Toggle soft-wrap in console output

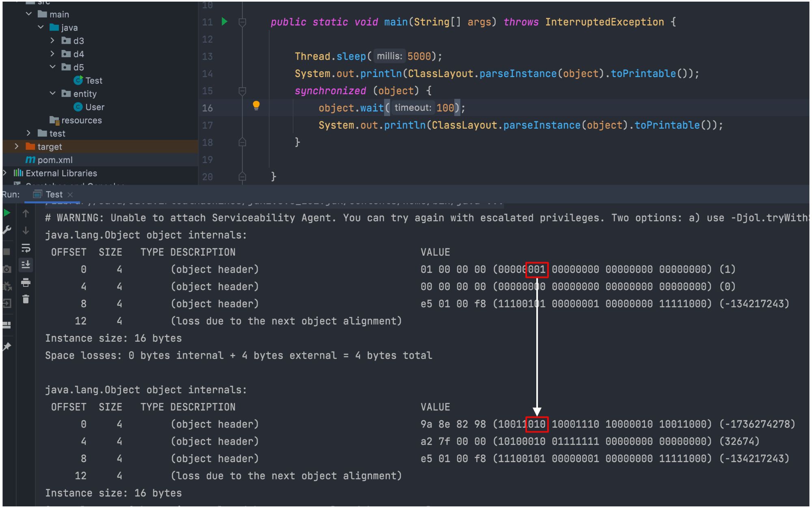tap(26, 248)
